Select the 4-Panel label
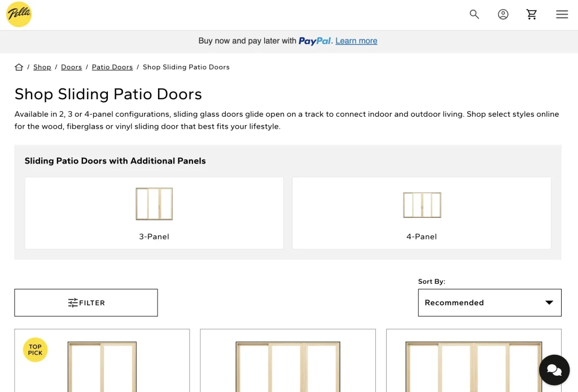 click(x=422, y=237)
